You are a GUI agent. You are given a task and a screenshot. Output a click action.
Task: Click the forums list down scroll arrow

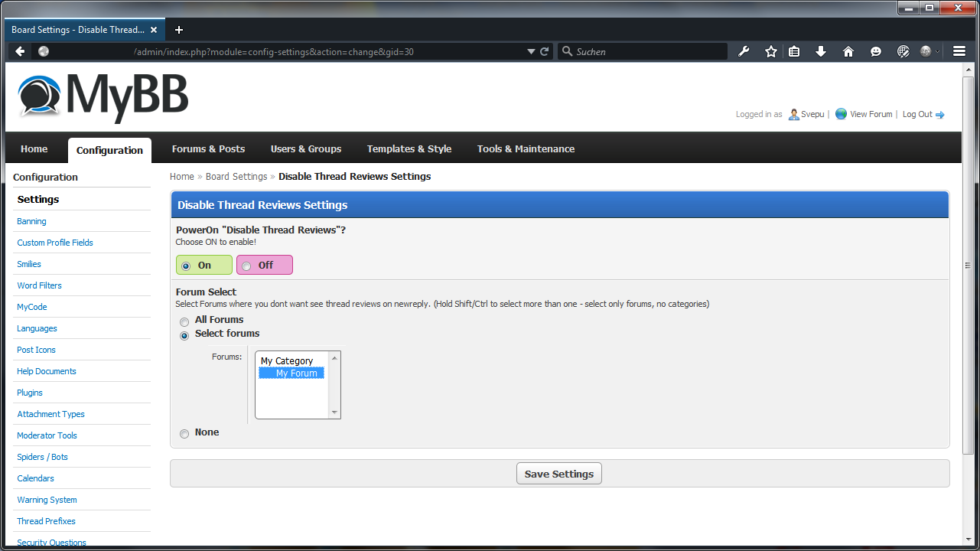pos(334,412)
